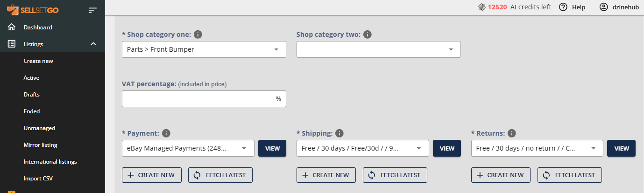This screenshot has width=644, height=193.
Task: Go to Drafts listings
Action: point(32,94)
